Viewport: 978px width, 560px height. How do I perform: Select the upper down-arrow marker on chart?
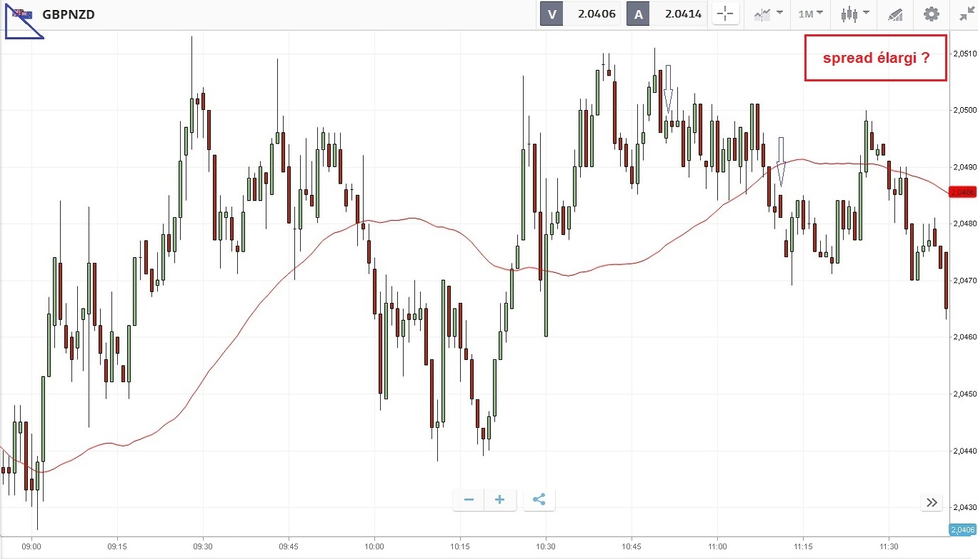pyautogui.click(x=668, y=89)
